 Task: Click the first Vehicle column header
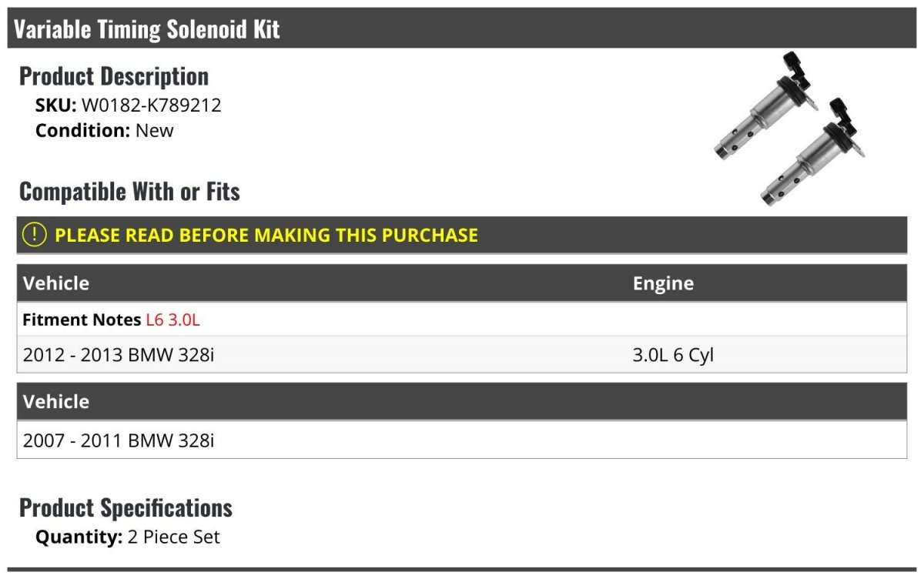[56, 283]
